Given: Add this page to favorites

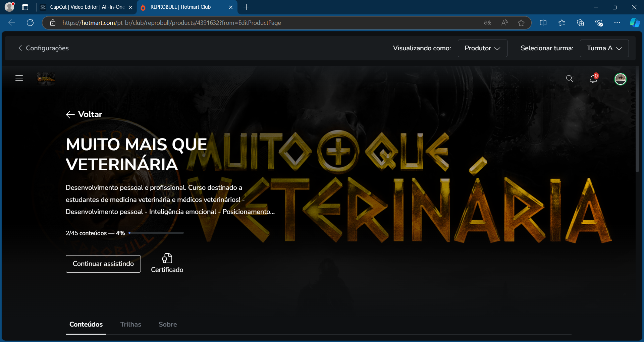Looking at the screenshot, I should (521, 23).
